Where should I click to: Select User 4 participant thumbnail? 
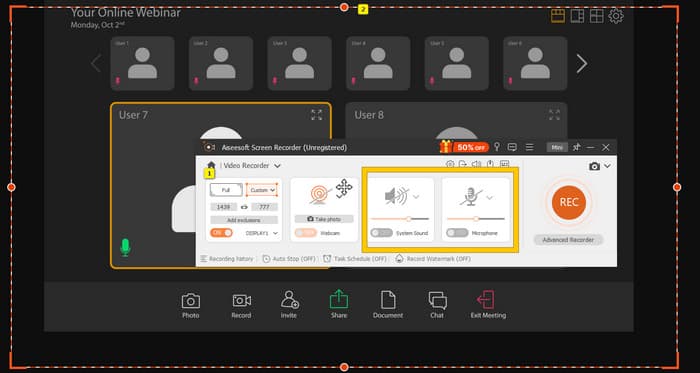coord(378,63)
